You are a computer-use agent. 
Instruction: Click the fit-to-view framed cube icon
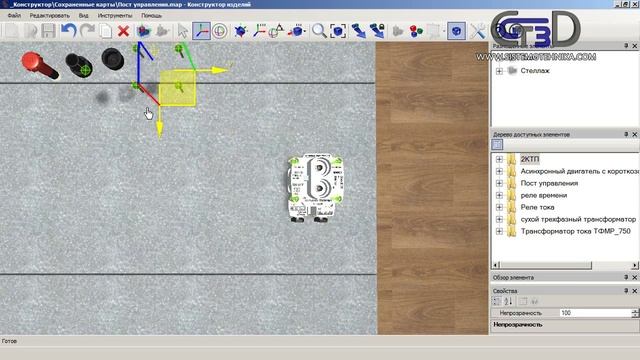pyautogui.click(x=338, y=31)
